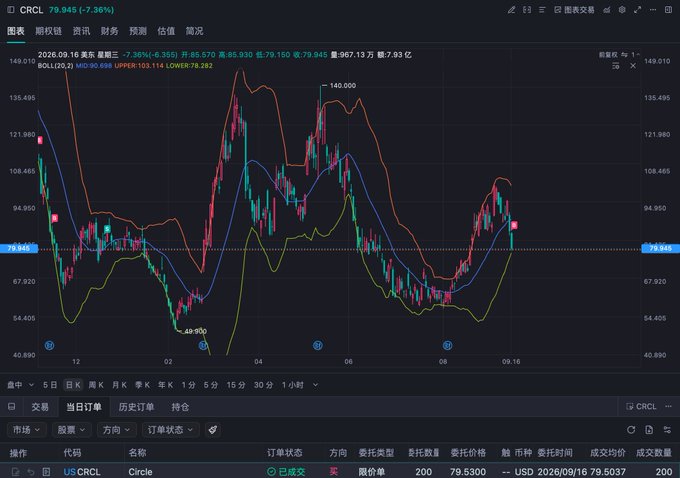Select the 1小时 interval
This screenshot has height=478, width=680.
[x=293, y=385]
